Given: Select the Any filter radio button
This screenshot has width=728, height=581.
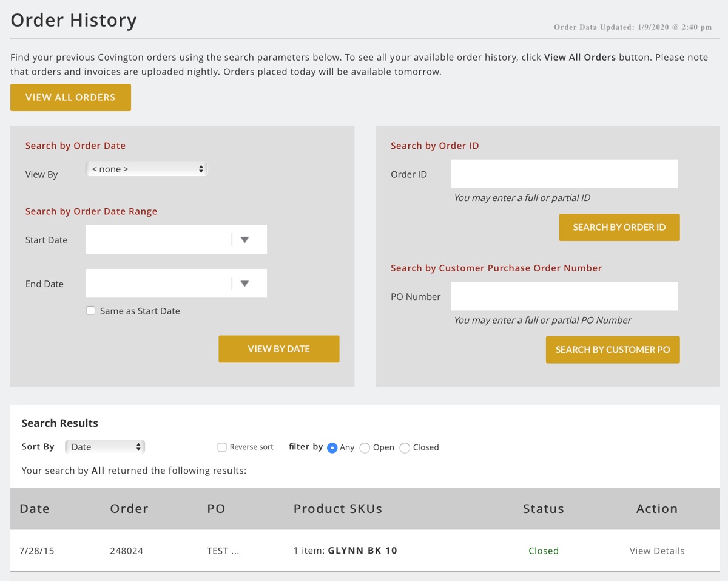Looking at the screenshot, I should 332,448.
